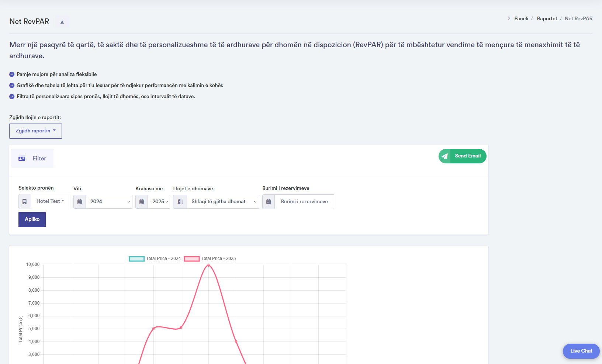Viewport: 602px width, 364px height.
Task: Click the paper plane icon in Send Email
Action: pos(445,156)
